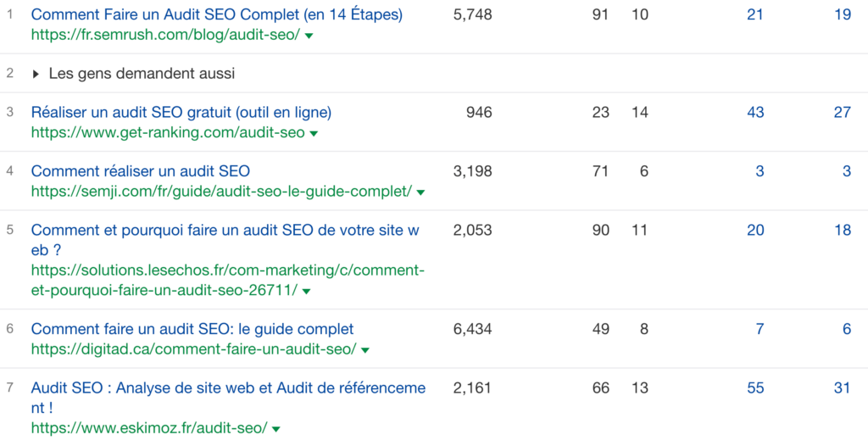
Task: Visit the fr.semrush.com/blog/audit-seo URL
Action: [165, 35]
